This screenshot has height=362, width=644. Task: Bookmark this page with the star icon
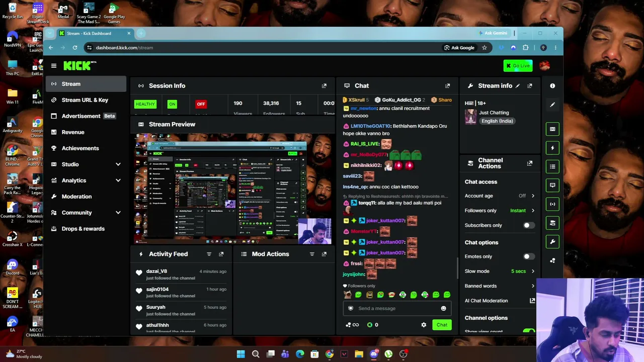[484, 48]
